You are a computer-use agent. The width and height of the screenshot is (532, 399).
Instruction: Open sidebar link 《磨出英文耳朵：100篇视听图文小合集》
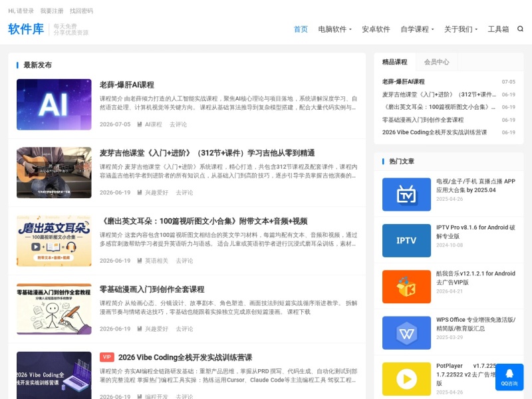click(x=439, y=107)
